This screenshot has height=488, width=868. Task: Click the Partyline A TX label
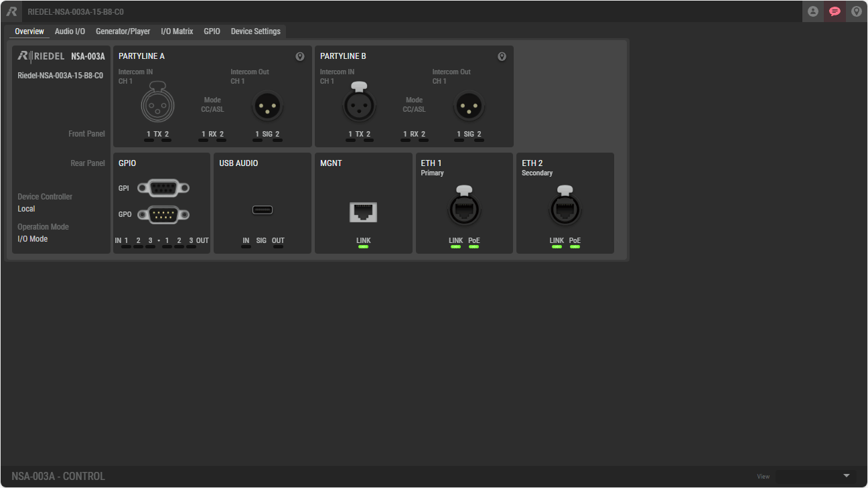(x=157, y=135)
